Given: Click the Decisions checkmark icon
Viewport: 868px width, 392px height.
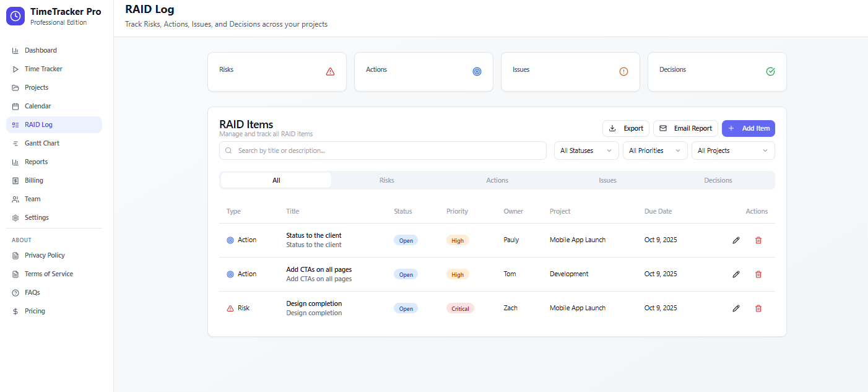Looking at the screenshot, I should 770,71.
